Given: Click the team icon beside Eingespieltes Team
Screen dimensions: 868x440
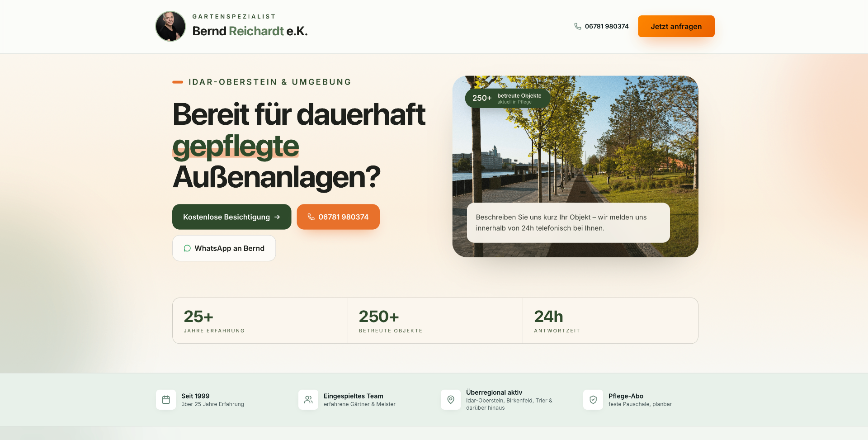Looking at the screenshot, I should click(308, 400).
